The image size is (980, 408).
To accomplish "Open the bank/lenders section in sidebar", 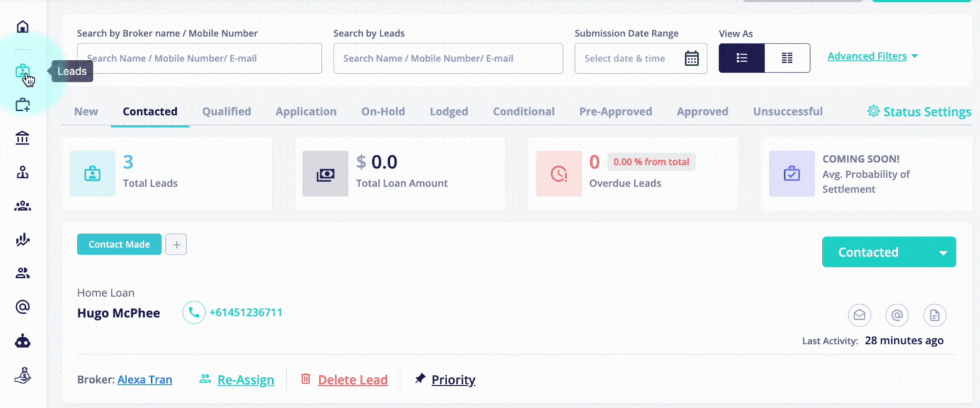I will (22, 137).
